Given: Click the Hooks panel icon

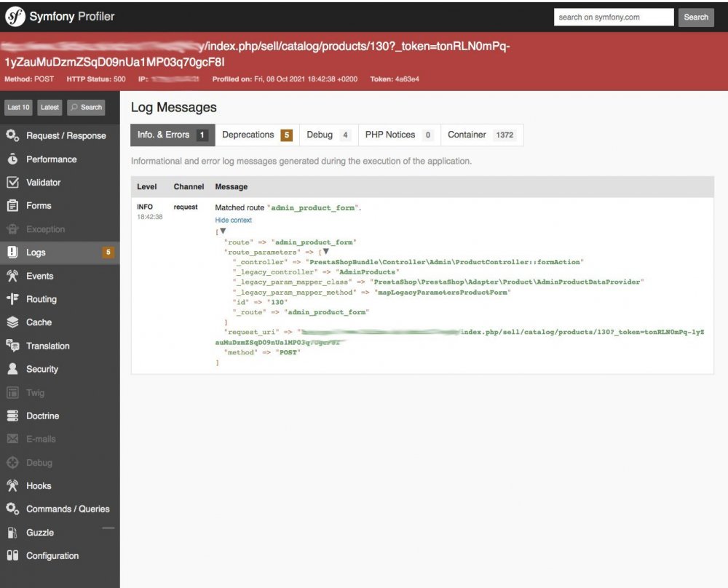Looking at the screenshot, I should tap(12, 485).
